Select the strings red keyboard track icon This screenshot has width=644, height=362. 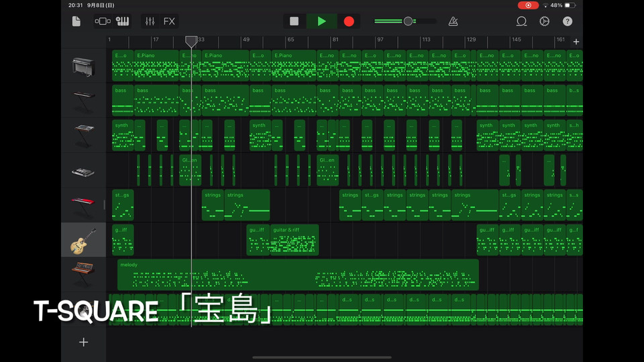coord(83,206)
